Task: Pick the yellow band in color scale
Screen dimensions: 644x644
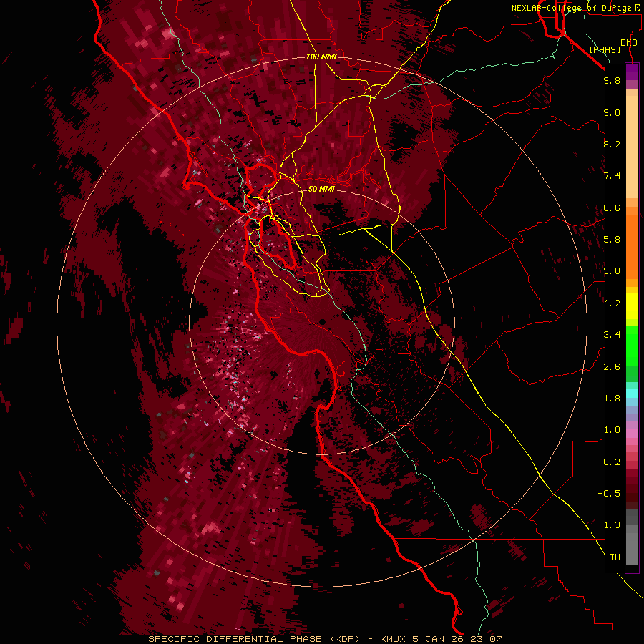Action: point(632,306)
